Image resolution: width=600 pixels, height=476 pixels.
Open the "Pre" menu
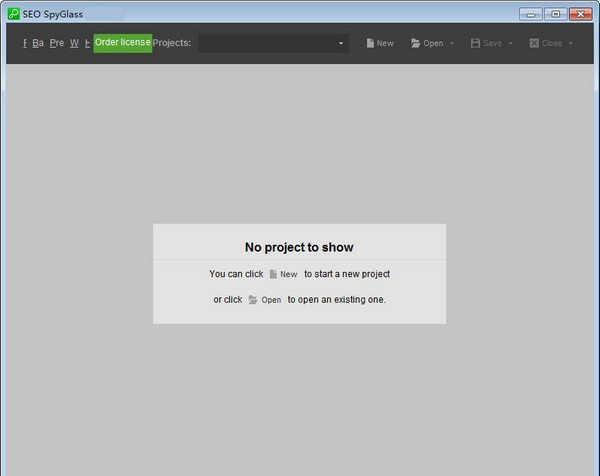tap(57, 43)
